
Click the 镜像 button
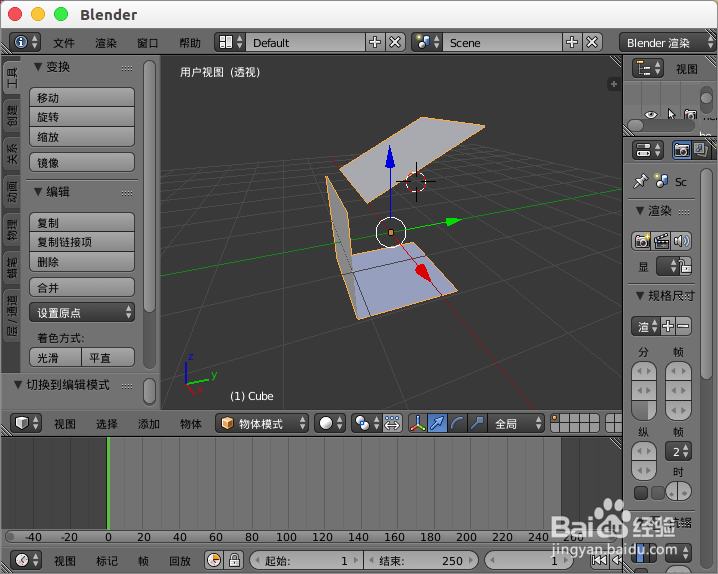82,162
